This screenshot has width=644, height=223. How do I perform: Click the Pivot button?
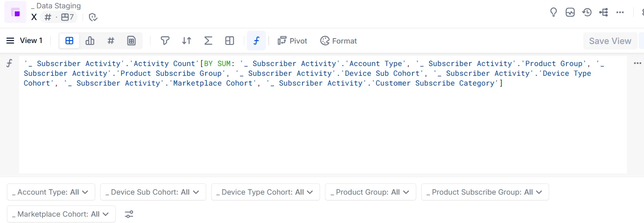[x=293, y=41]
